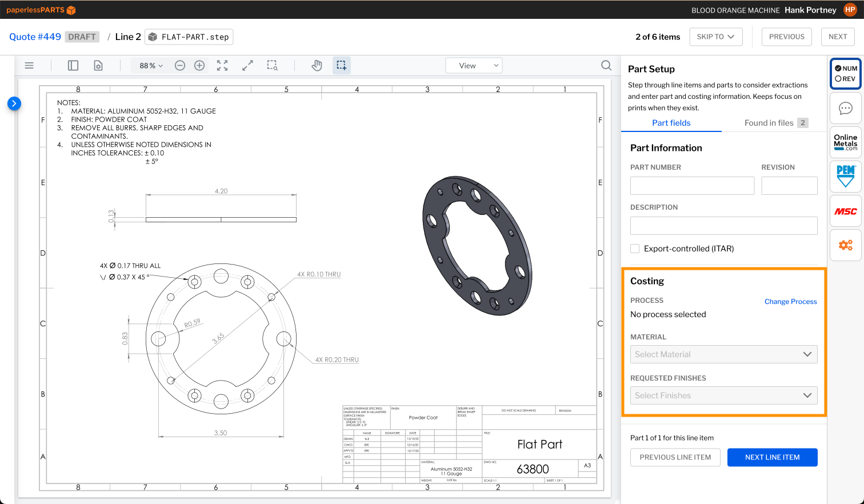The image size is (864, 504).
Task: Click the Change Process link
Action: tap(791, 302)
